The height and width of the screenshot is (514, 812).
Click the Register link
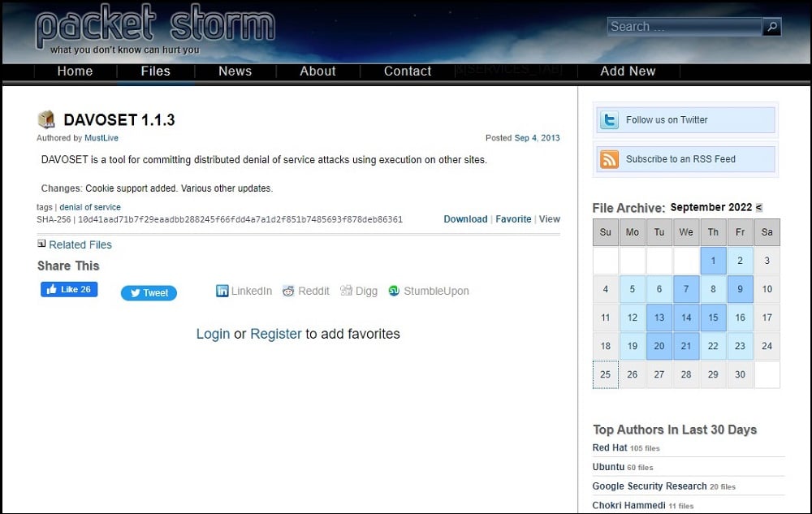point(275,334)
